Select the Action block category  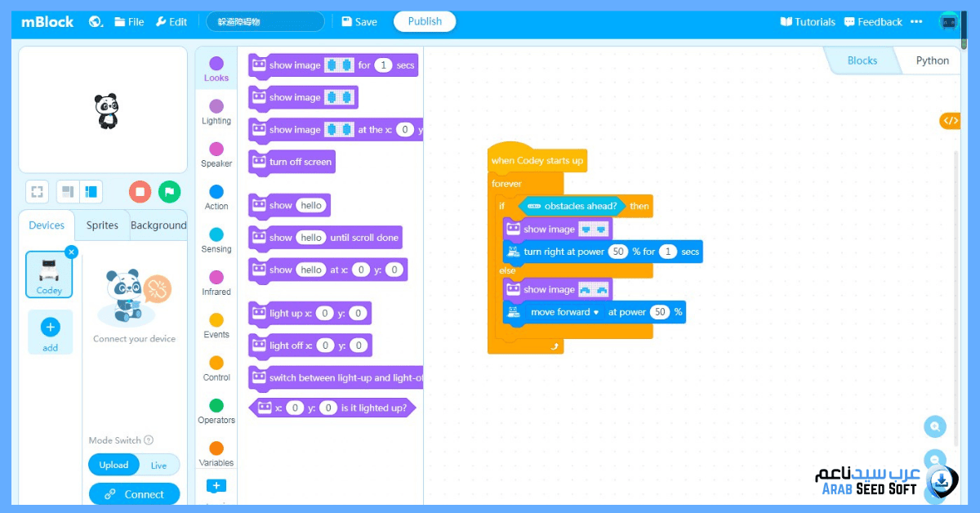point(216,197)
